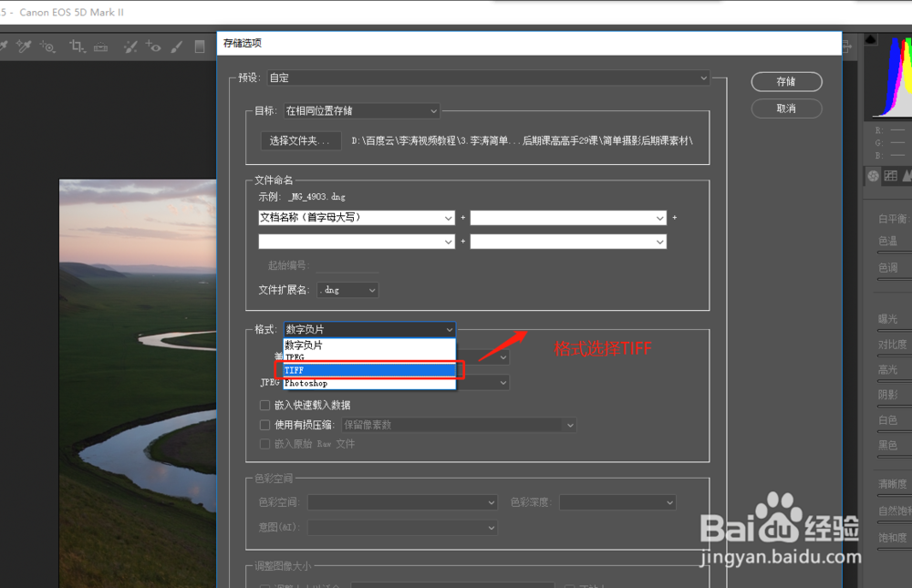Open the Tone Curve panel grid icon tab
912x588 pixels.
(x=890, y=175)
